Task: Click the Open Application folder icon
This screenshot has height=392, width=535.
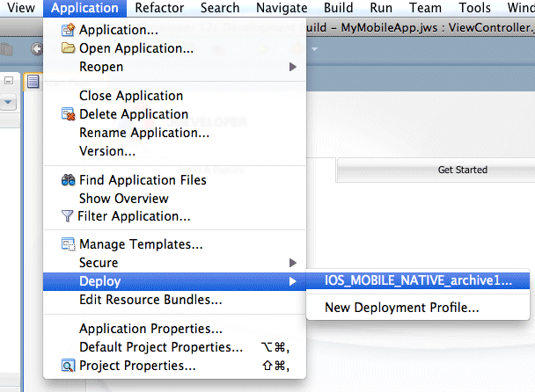Action: (69, 48)
